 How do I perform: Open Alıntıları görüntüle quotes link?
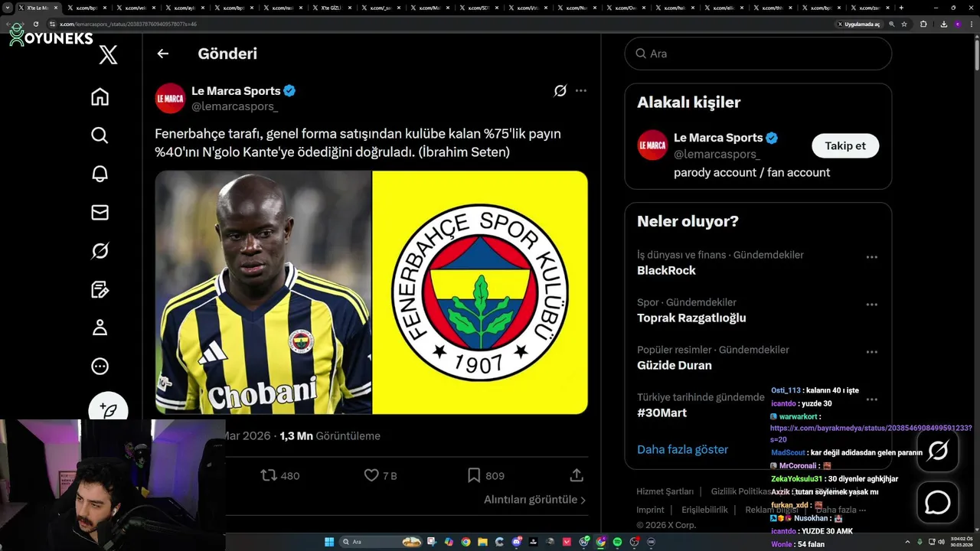click(535, 500)
